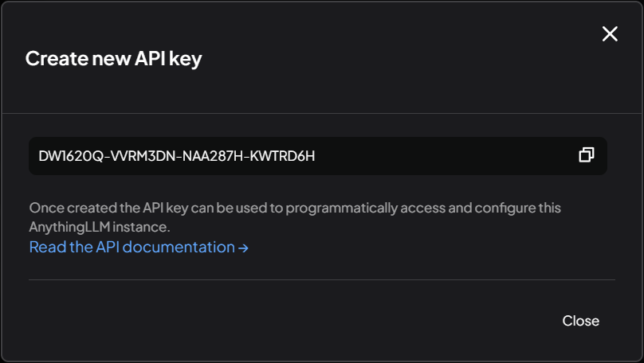This screenshot has height=363, width=644.
Task: Dismiss the dialog with the X icon
Action: coord(610,33)
